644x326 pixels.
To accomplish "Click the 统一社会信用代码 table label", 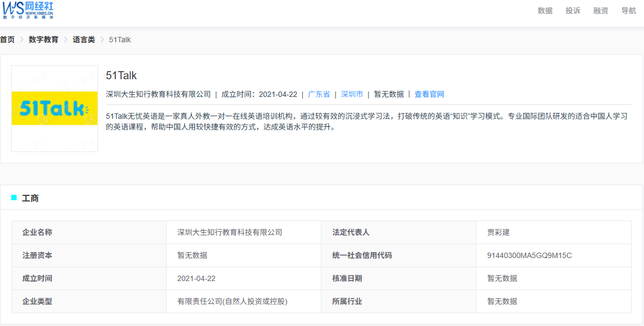I will (362, 255).
